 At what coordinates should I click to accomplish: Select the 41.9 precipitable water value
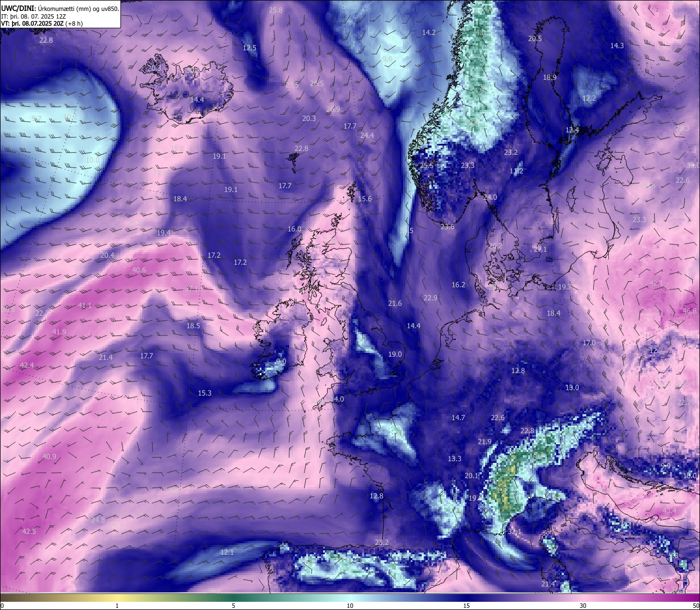coord(59,332)
